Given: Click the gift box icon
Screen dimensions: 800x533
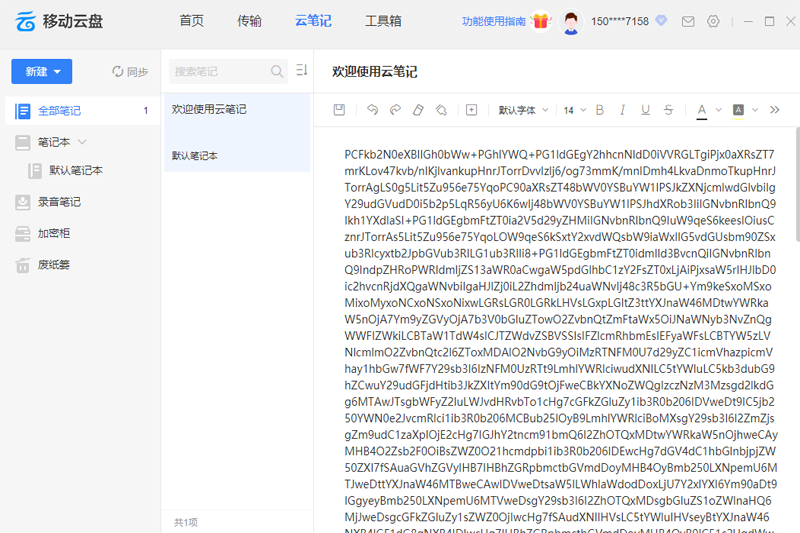Looking at the screenshot, I should tap(541, 21).
